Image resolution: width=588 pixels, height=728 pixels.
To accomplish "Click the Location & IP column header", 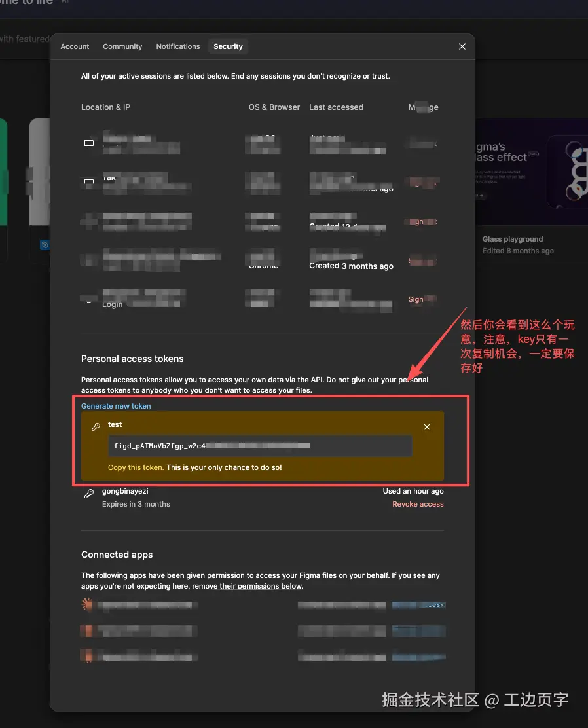I will tap(106, 107).
